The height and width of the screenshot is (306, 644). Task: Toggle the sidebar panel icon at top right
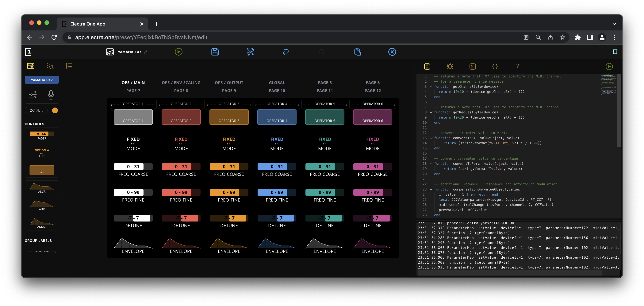click(615, 52)
